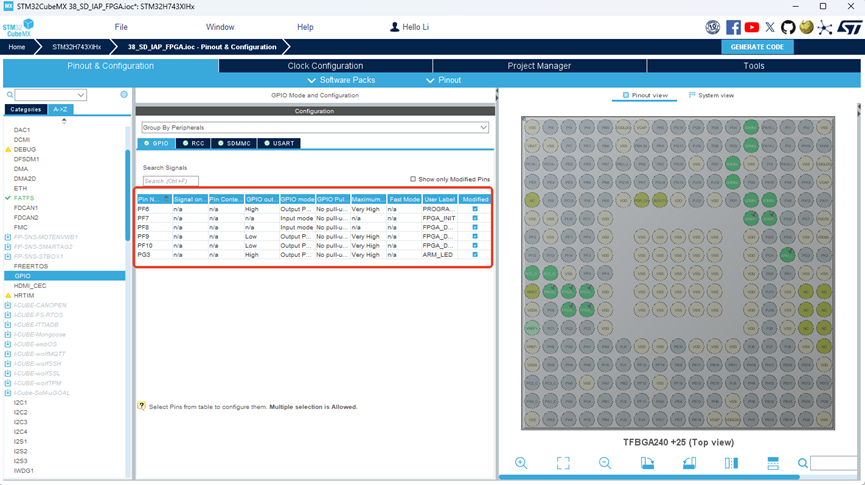Image resolution: width=865 pixels, height=485 pixels.
Task: Switch to the Clock Configuration tab
Action: pyautogui.click(x=325, y=66)
